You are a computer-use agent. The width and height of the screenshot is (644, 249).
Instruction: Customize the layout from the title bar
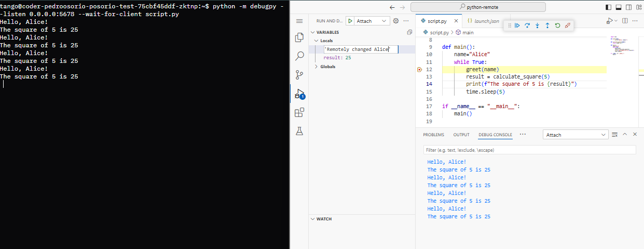(x=638, y=7)
